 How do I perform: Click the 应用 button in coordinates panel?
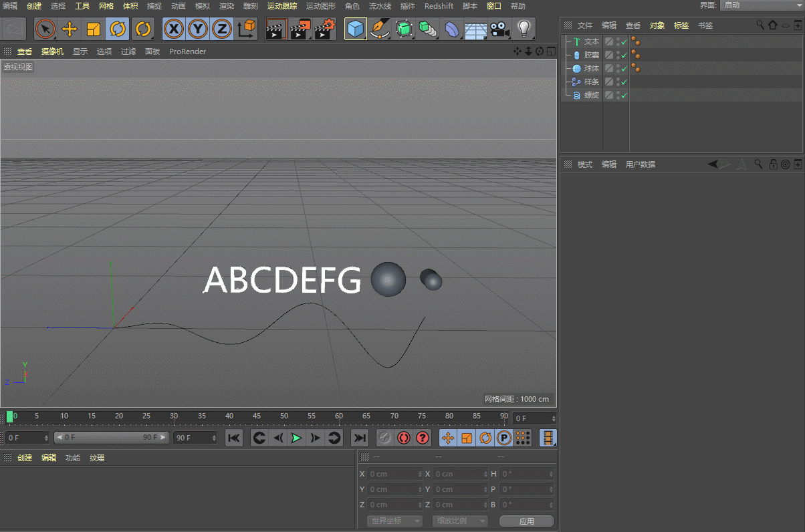(x=527, y=521)
